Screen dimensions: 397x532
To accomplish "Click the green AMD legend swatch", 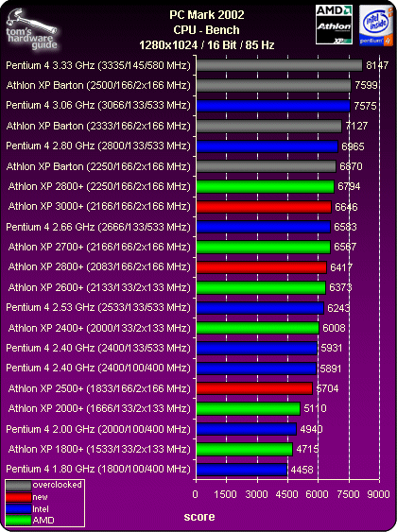I will point(19,520).
